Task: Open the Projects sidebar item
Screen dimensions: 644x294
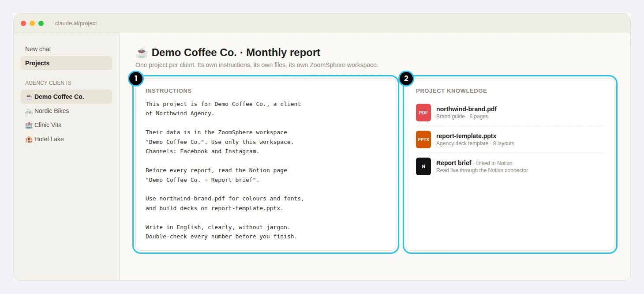Action: [66, 63]
